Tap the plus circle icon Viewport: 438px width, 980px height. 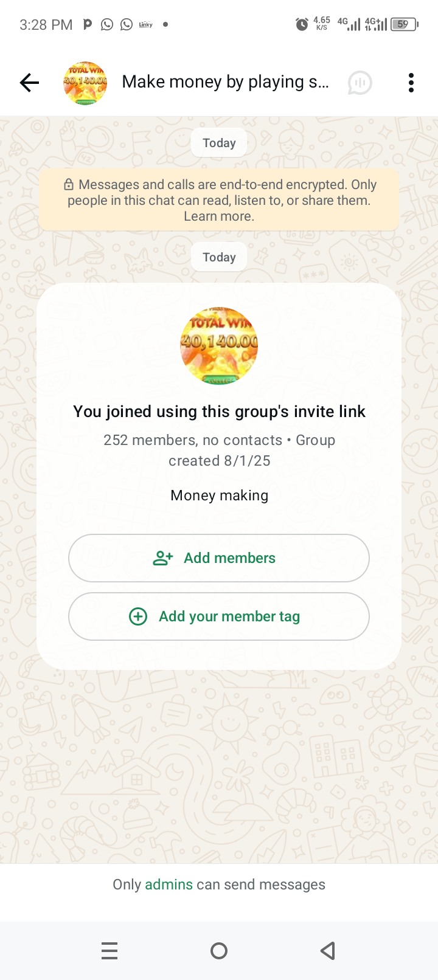click(x=138, y=616)
